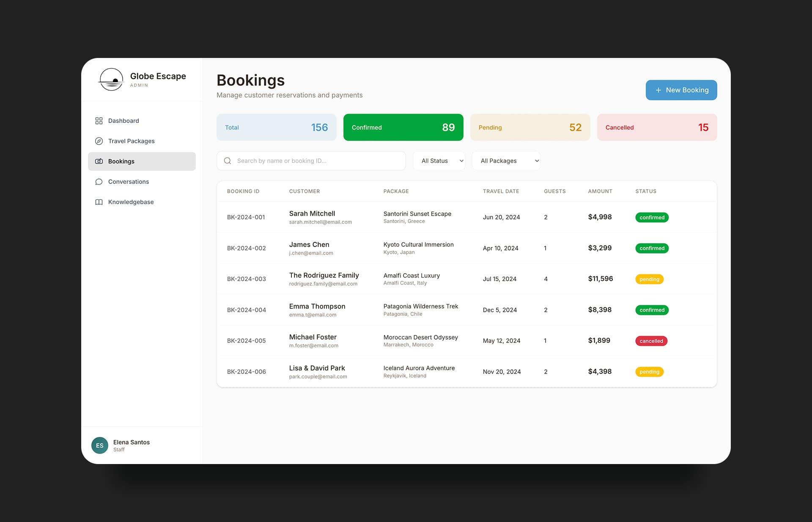Select the Confirmed 89 stat card
Image resolution: width=812 pixels, height=522 pixels.
pos(403,127)
